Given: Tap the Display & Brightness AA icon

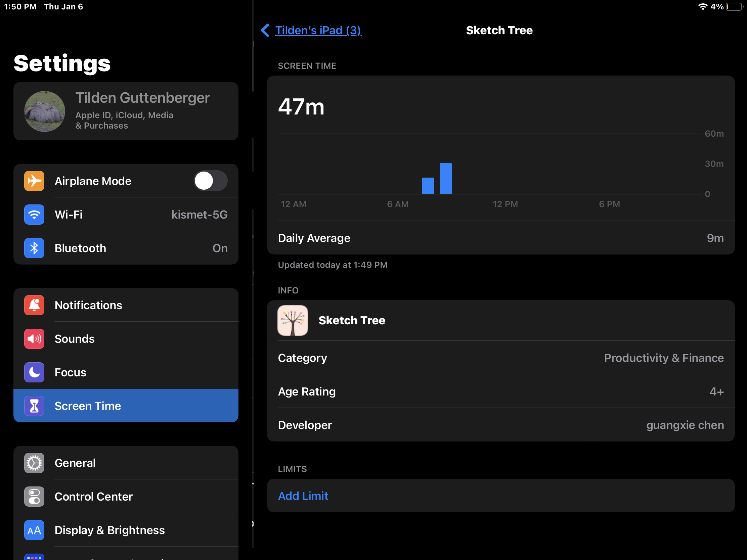Looking at the screenshot, I should tap(34, 530).
